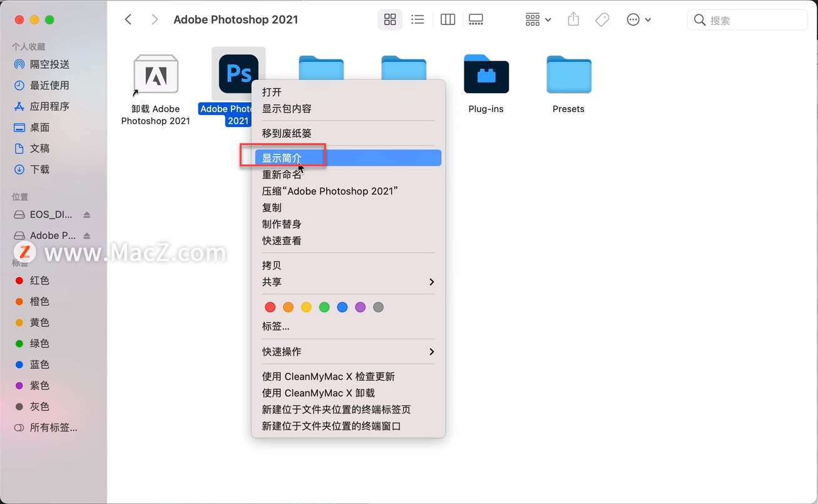Choose 标签... from the context menu
The height and width of the screenshot is (504, 818).
pos(348,326)
